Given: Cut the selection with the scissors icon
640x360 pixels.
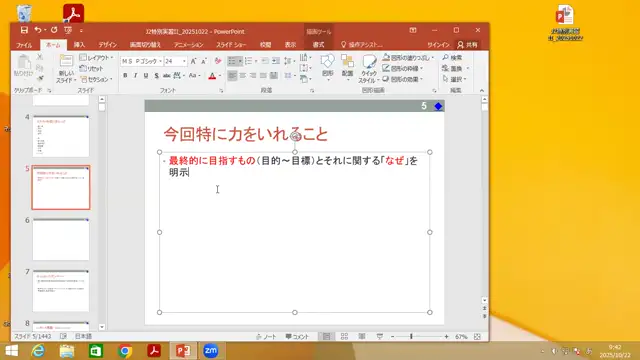Looking at the screenshot, I should pos(40,57).
